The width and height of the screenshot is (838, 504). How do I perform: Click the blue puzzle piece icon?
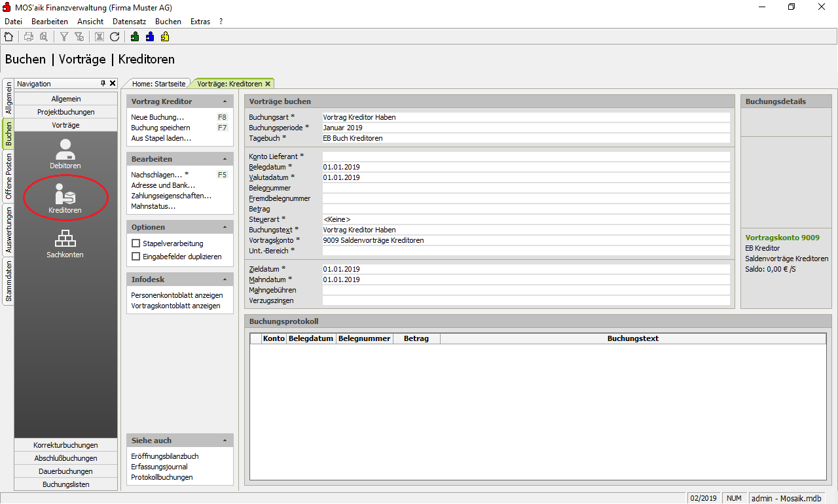tap(150, 37)
